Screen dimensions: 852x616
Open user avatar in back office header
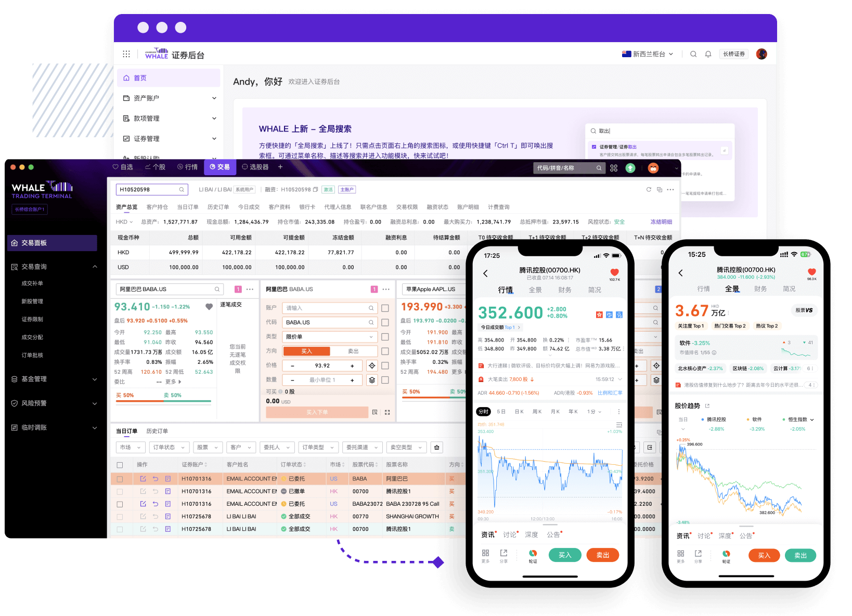click(761, 54)
